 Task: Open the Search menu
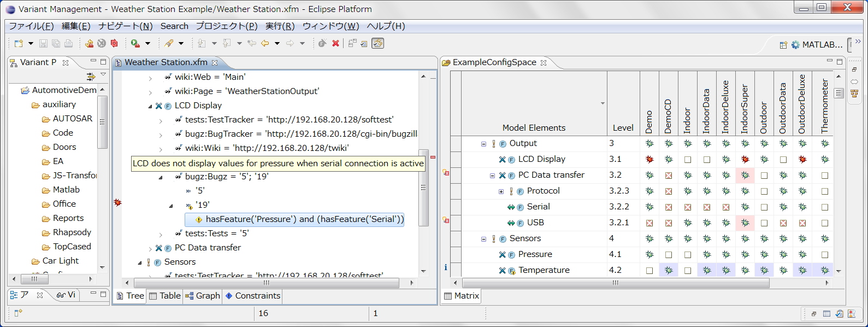coord(174,26)
